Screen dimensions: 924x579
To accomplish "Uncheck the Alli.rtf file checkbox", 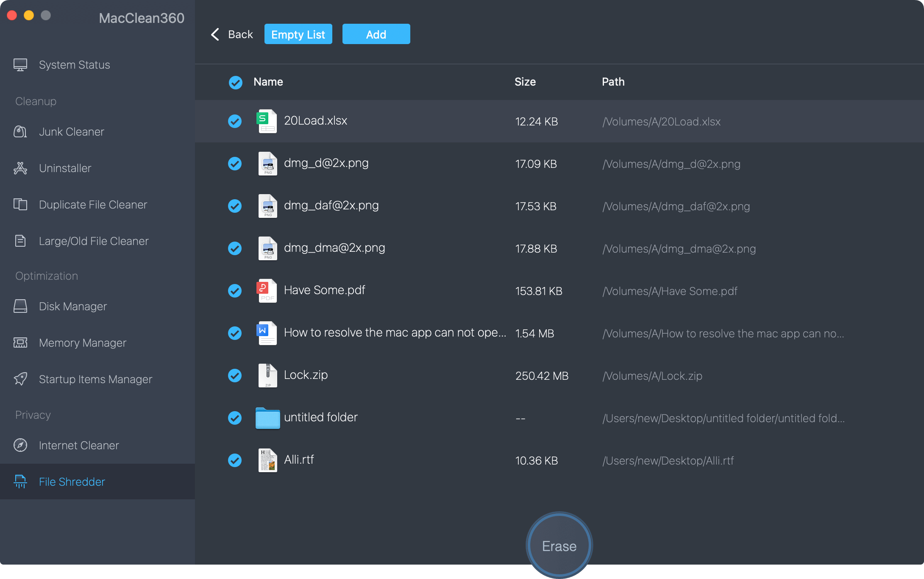I will pyautogui.click(x=234, y=460).
